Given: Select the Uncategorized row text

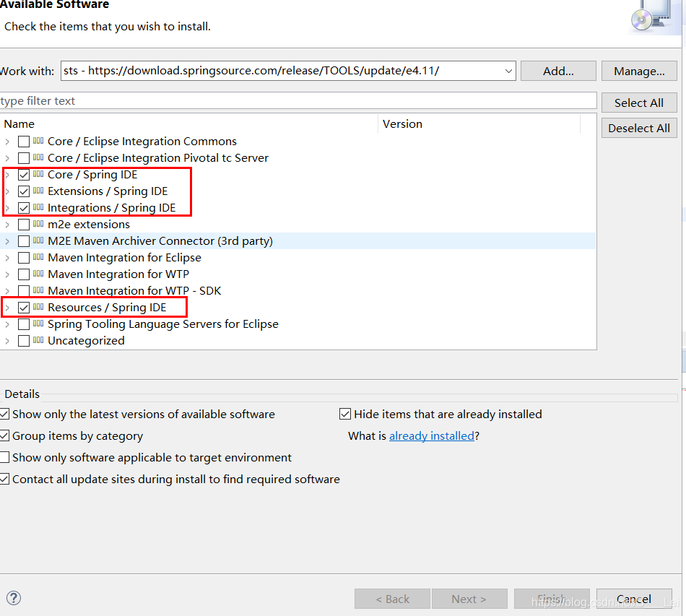Looking at the screenshot, I should tap(86, 341).
